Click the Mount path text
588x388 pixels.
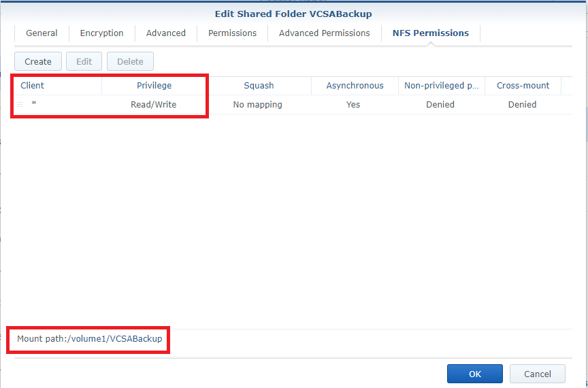click(89, 338)
